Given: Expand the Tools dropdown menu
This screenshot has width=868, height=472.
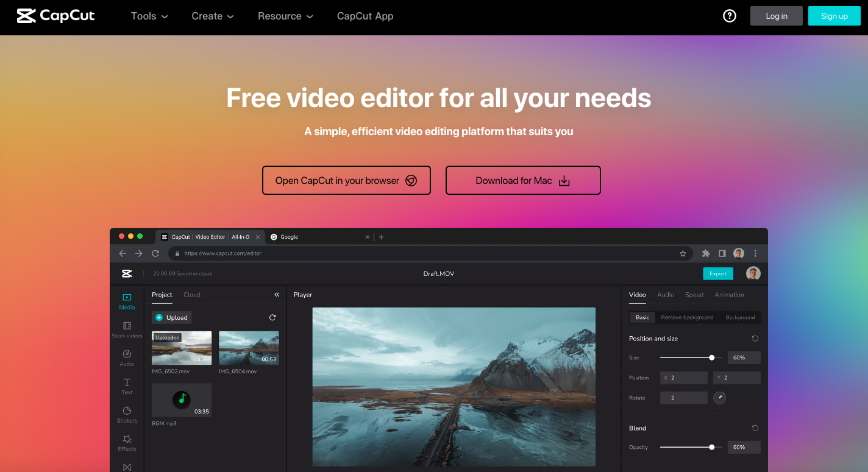Looking at the screenshot, I should tap(149, 16).
